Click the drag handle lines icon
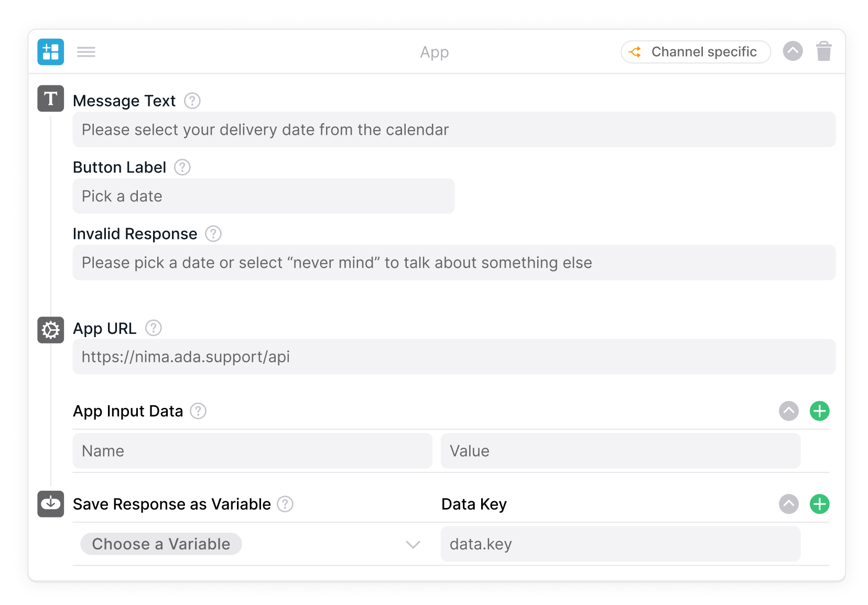This screenshot has width=868, height=605. [86, 52]
